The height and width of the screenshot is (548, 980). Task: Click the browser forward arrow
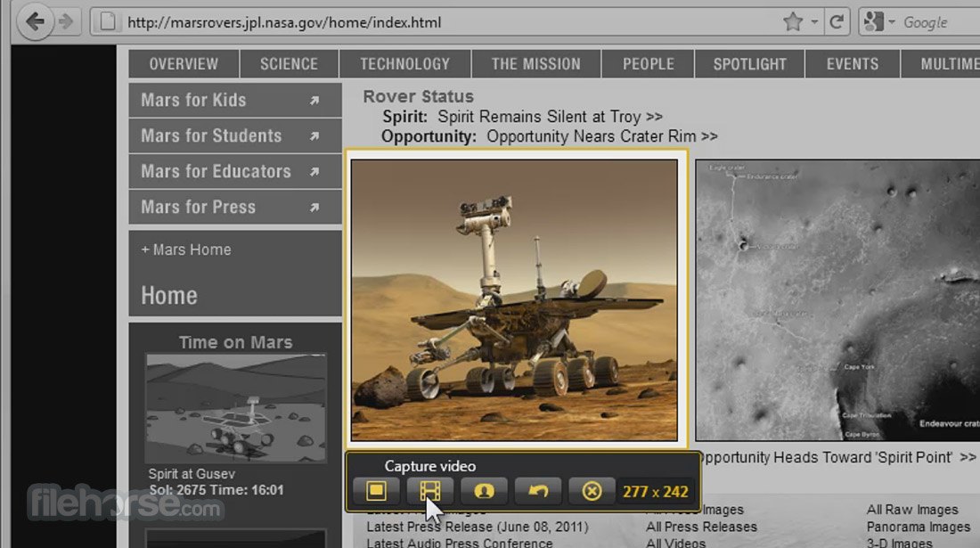(66, 22)
